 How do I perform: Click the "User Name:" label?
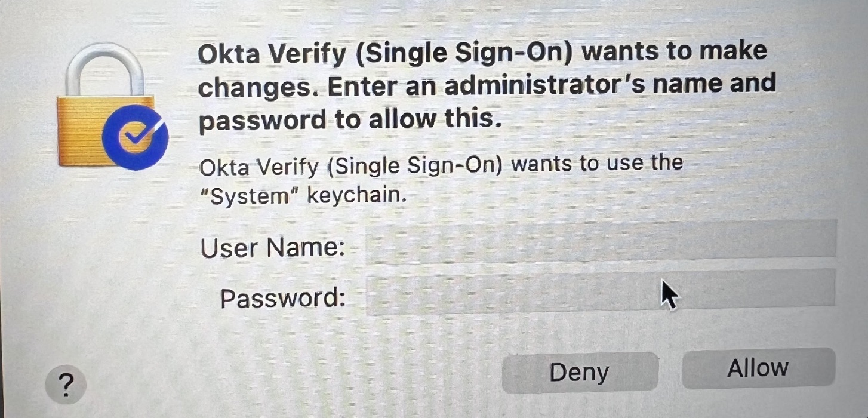pyautogui.click(x=273, y=248)
